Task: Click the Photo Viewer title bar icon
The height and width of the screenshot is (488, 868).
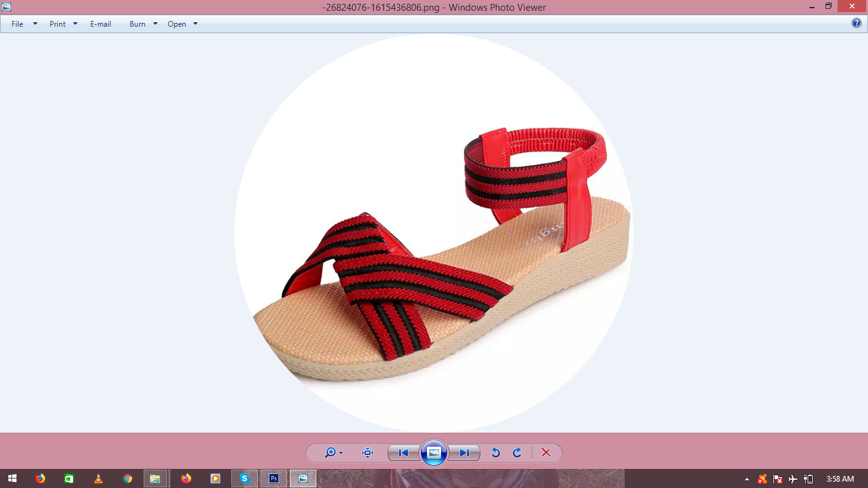Action: (6, 7)
